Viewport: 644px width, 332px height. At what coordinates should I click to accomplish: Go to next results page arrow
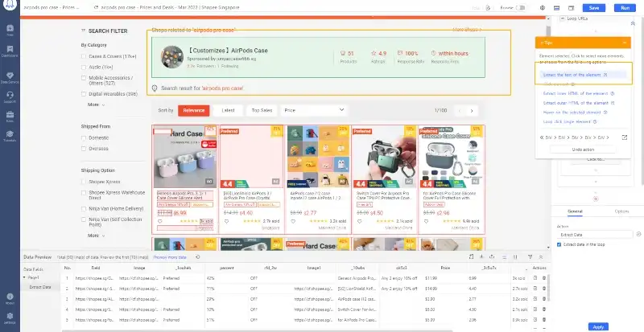tap(472, 111)
